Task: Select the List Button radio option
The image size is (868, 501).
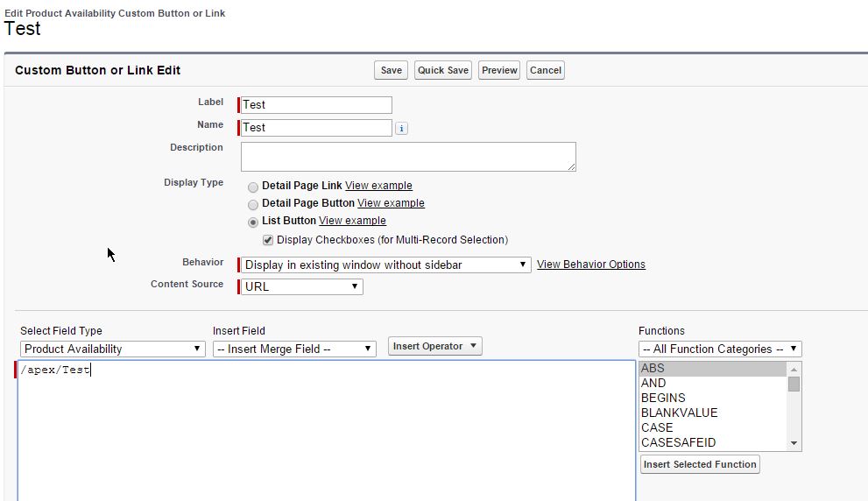Action: pyautogui.click(x=253, y=222)
